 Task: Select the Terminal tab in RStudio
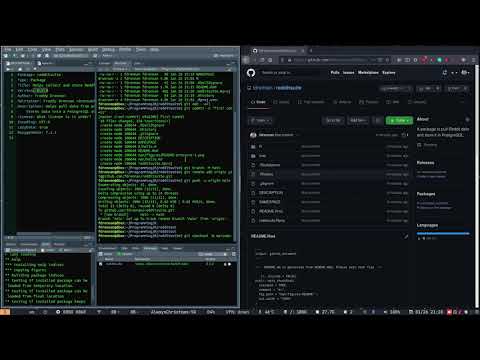click(121, 63)
